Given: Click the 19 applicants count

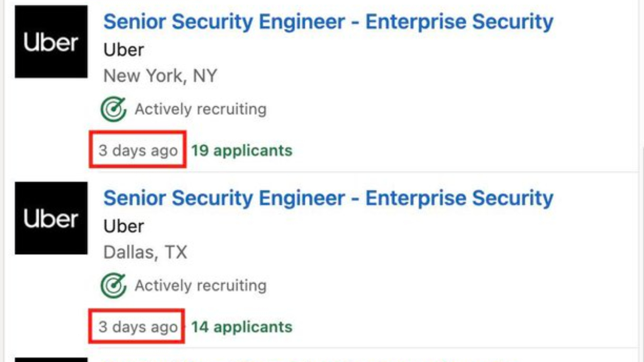Looking at the screenshot, I should [241, 150].
